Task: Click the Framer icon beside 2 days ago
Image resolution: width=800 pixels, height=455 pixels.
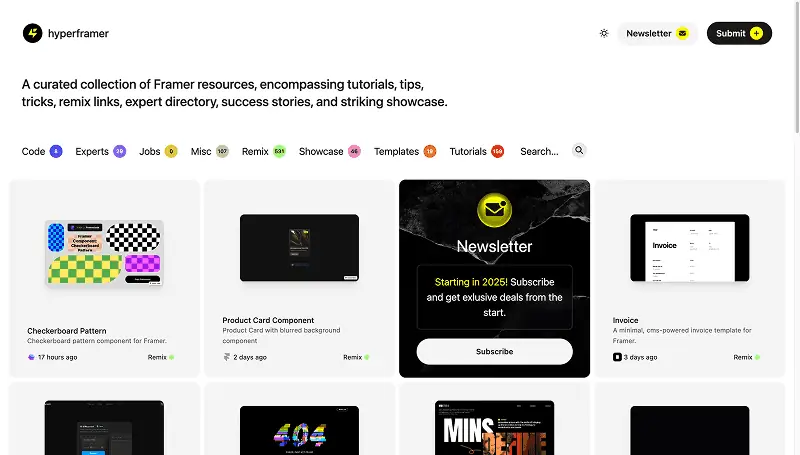Action: (x=227, y=357)
